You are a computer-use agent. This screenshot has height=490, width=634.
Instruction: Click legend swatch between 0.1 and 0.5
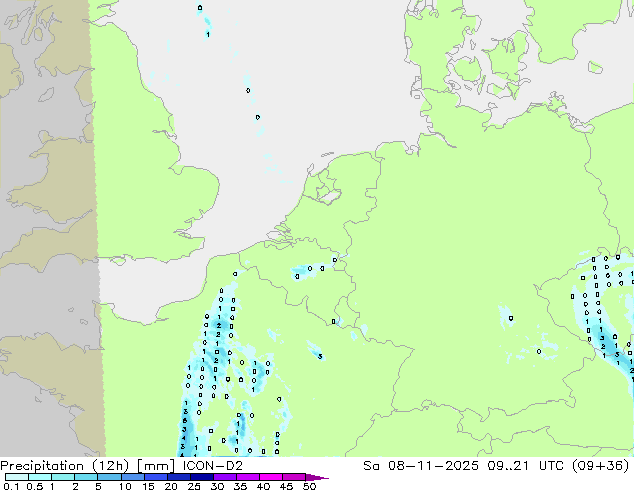17,477
